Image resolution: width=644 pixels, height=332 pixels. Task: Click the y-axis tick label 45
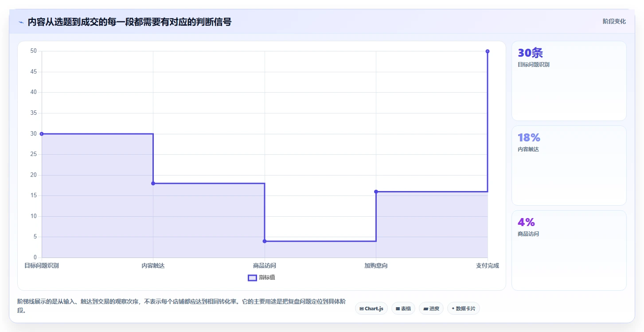click(34, 72)
